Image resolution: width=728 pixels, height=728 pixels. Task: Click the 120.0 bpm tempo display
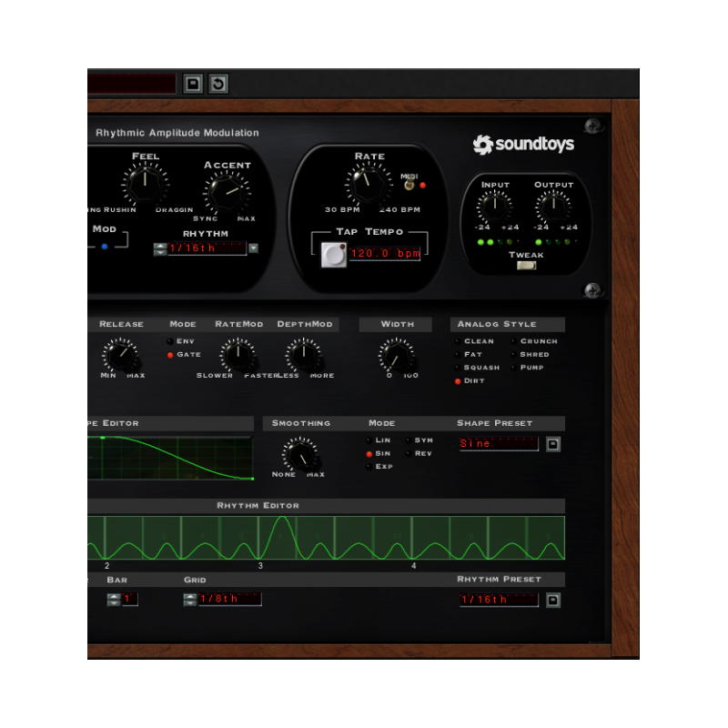tap(387, 253)
